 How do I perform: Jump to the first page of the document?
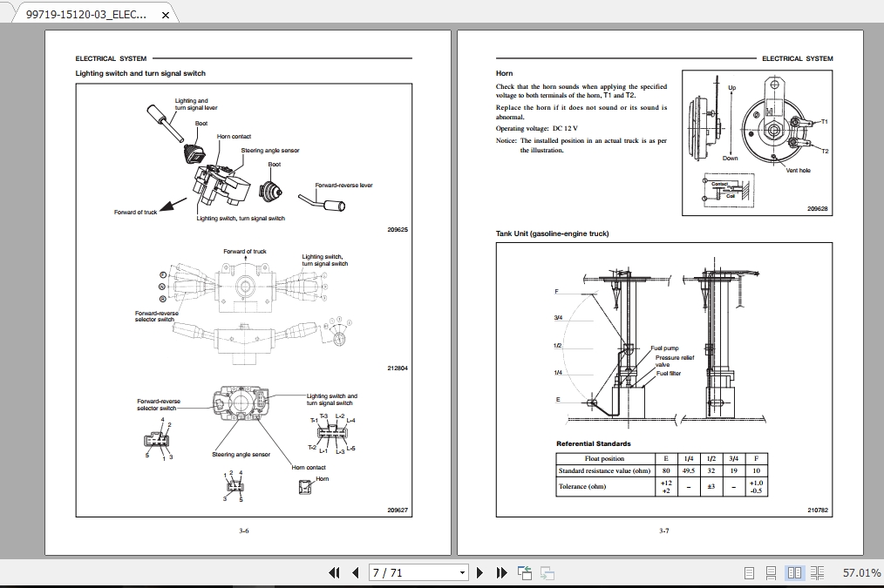click(x=334, y=573)
